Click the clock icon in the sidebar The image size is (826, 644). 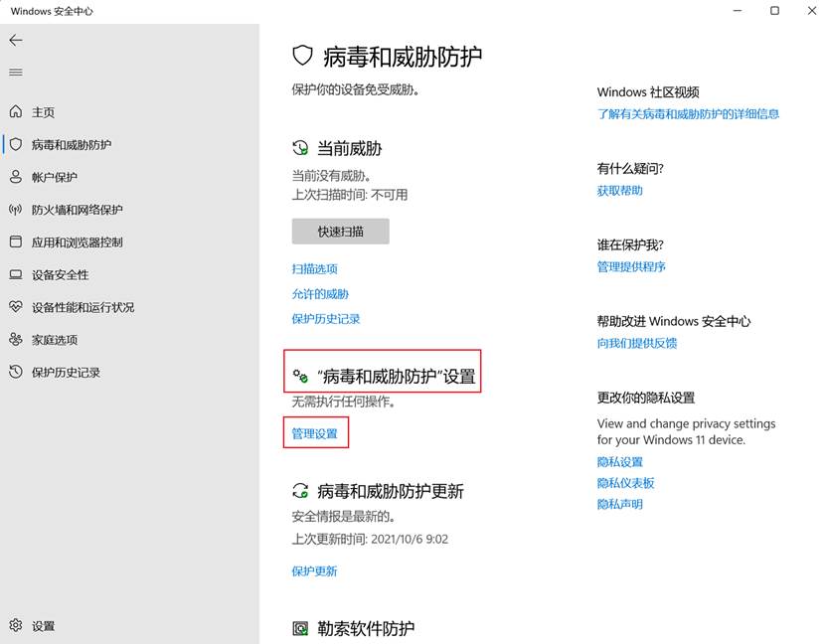click(16, 372)
